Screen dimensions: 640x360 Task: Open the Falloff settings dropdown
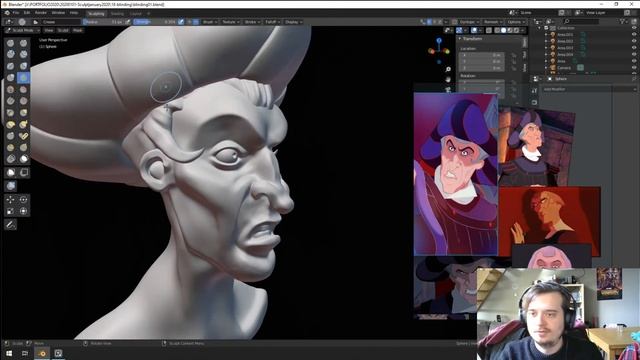point(272,22)
